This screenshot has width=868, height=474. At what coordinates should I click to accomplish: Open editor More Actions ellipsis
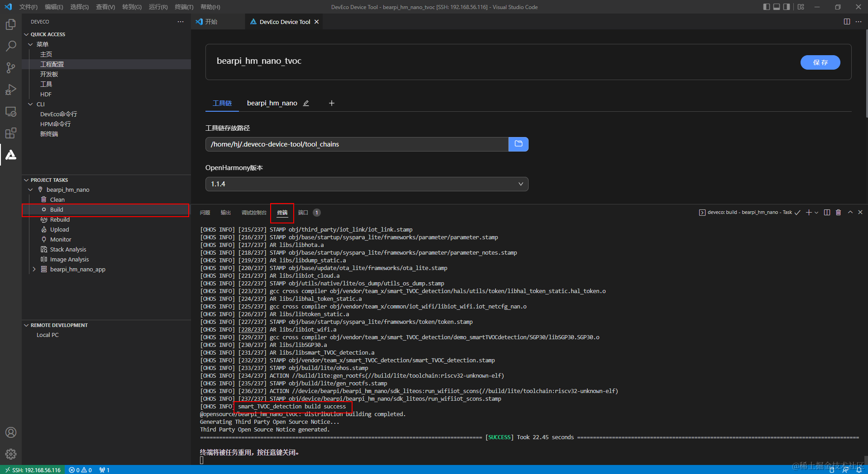(x=858, y=22)
